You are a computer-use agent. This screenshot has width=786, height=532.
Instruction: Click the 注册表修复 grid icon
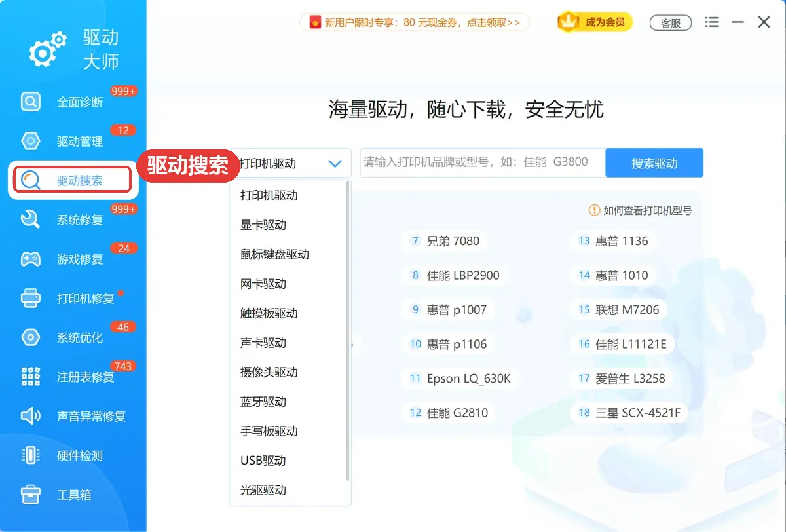point(31,377)
